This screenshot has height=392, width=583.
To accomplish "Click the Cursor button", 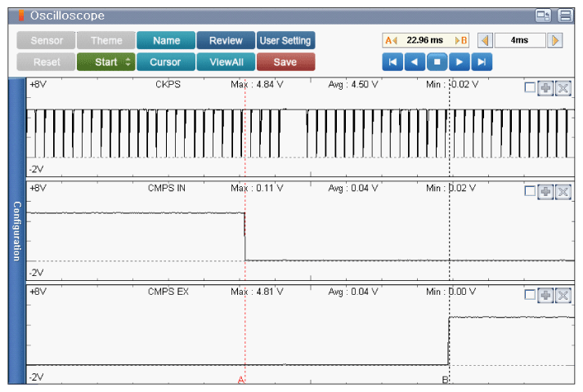I will click(x=166, y=62).
